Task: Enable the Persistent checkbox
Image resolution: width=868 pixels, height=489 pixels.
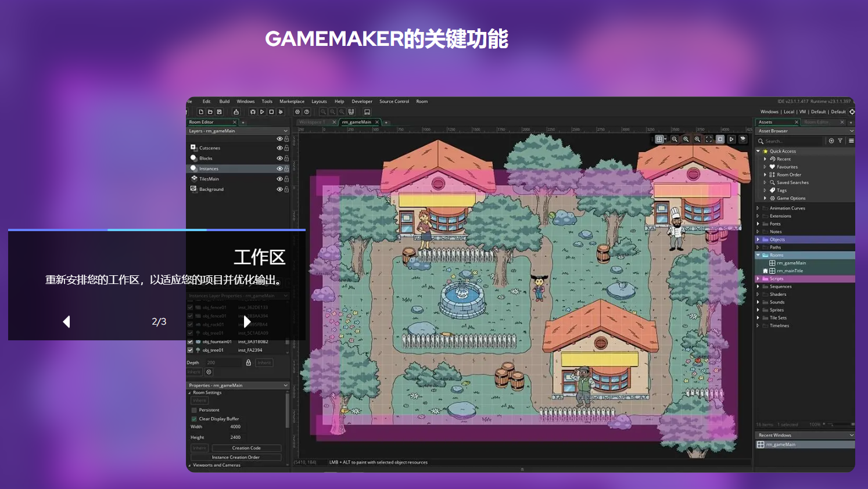Action: [194, 410]
